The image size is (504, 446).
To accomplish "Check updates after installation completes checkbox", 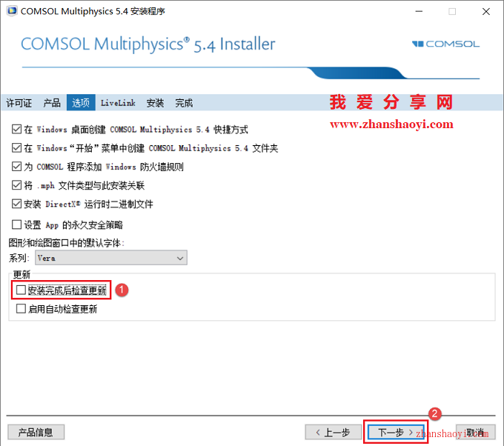I will 21,290.
